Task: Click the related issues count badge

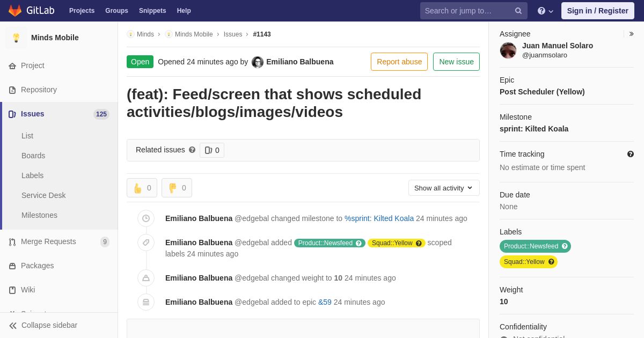Action: (x=212, y=150)
